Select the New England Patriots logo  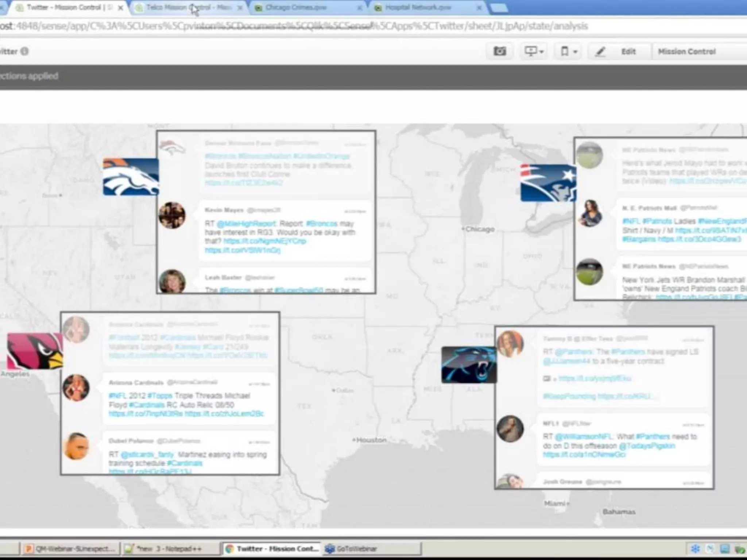coord(548,183)
